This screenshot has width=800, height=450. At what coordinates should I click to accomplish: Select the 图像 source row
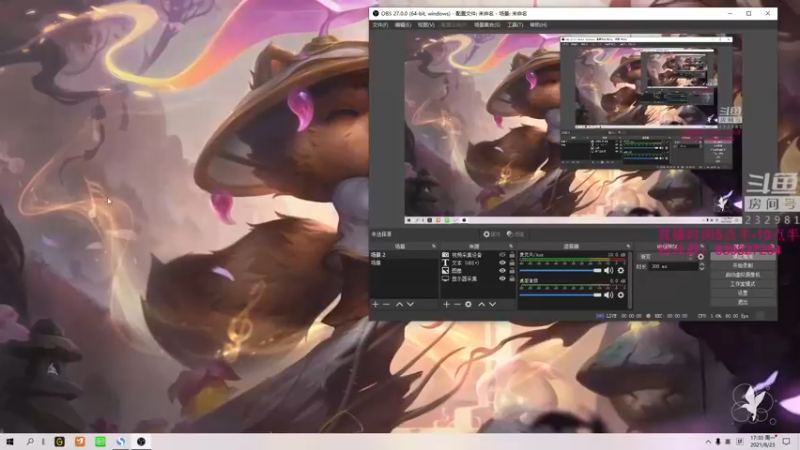477,271
